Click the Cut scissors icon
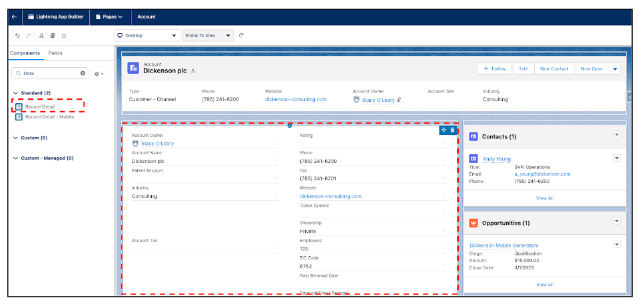 (41, 36)
